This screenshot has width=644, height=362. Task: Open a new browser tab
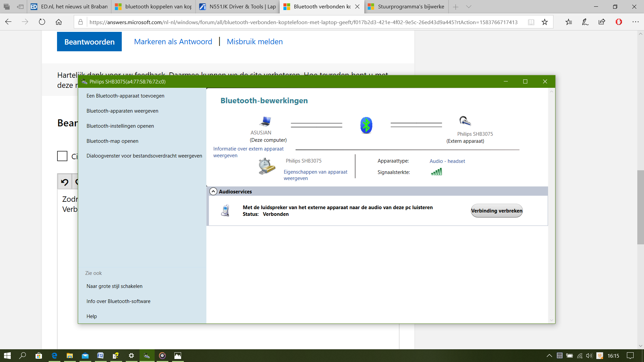click(455, 7)
